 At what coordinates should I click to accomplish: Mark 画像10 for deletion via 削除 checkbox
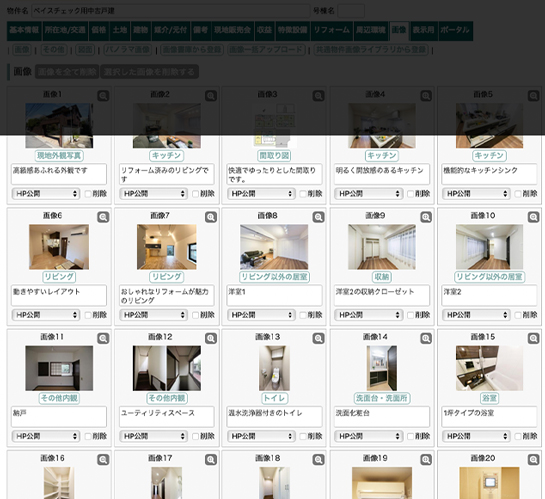pyautogui.click(x=518, y=315)
